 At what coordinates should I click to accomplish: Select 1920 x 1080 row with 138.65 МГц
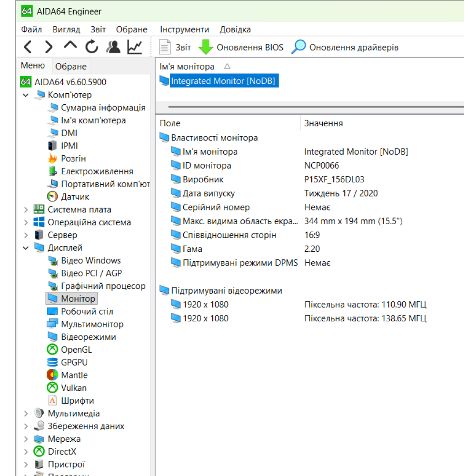click(299, 318)
